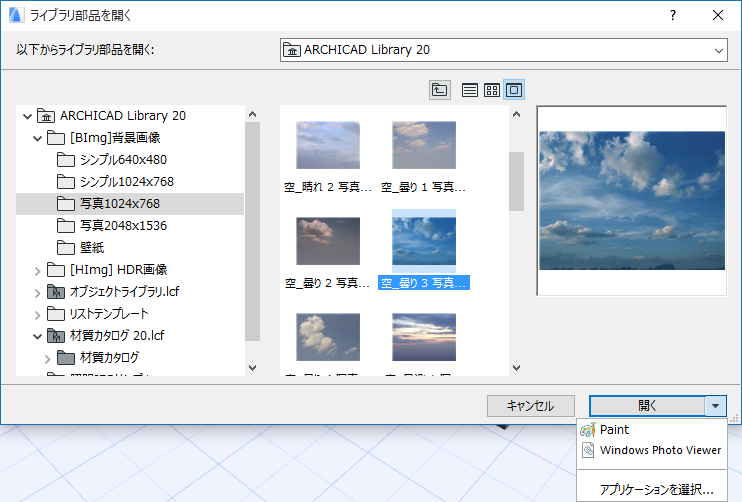
Task: Click the ARCHICAD Library 20 root library icon
Action: pos(46,115)
